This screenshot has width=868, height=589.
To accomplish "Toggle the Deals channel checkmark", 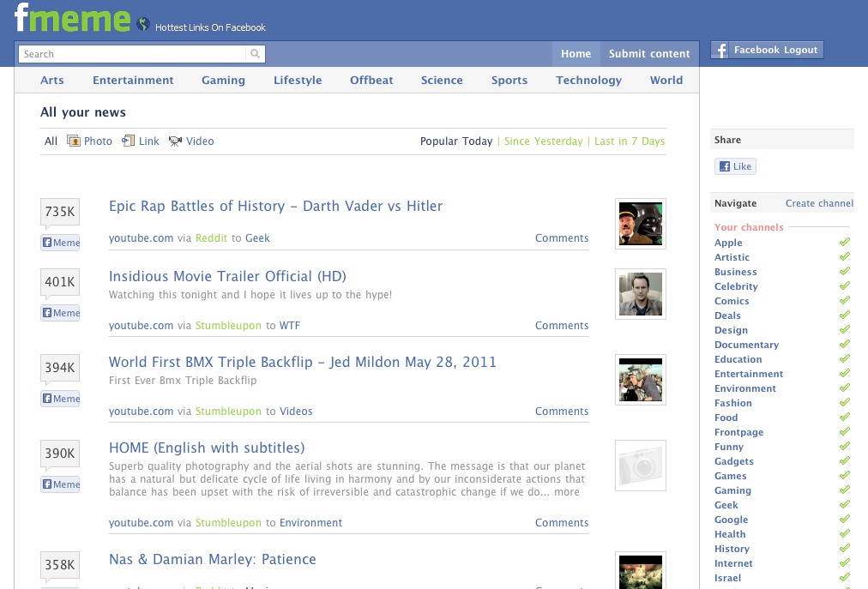I will click(x=845, y=315).
